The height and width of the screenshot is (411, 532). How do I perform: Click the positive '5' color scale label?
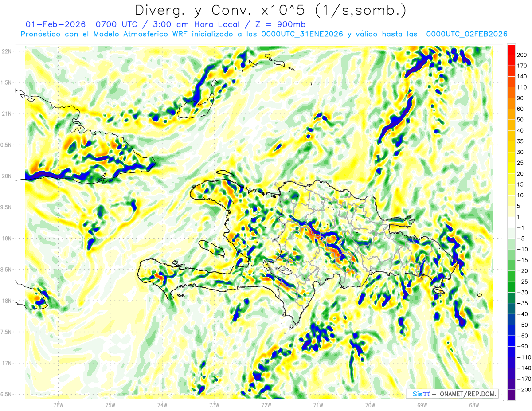pos(520,206)
